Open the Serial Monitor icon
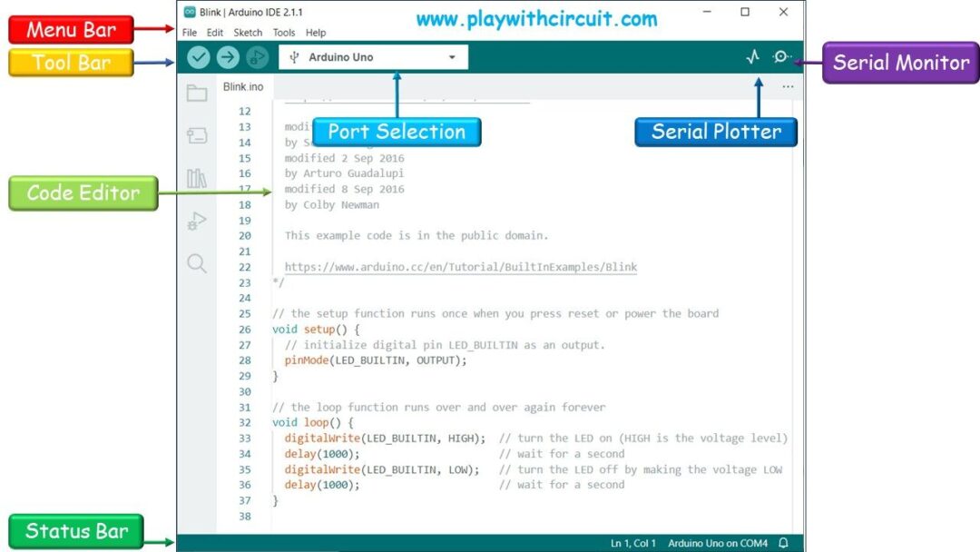This screenshot has width=980, height=552. click(781, 56)
